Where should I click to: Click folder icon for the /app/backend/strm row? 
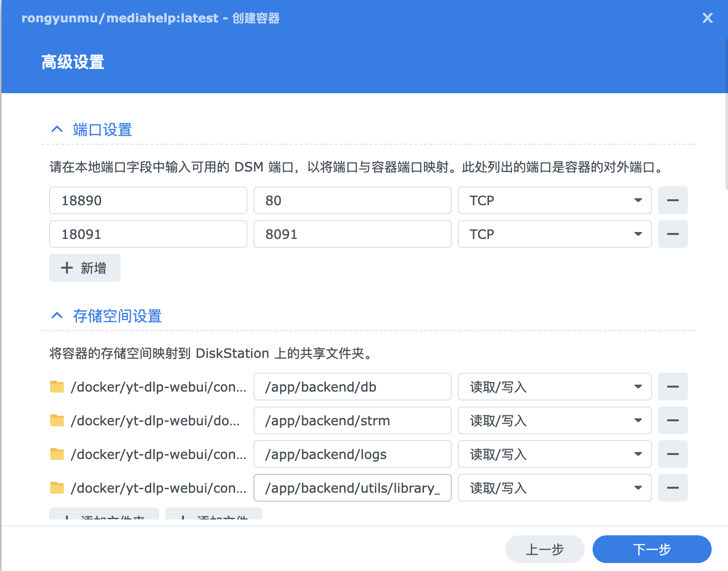click(x=57, y=420)
